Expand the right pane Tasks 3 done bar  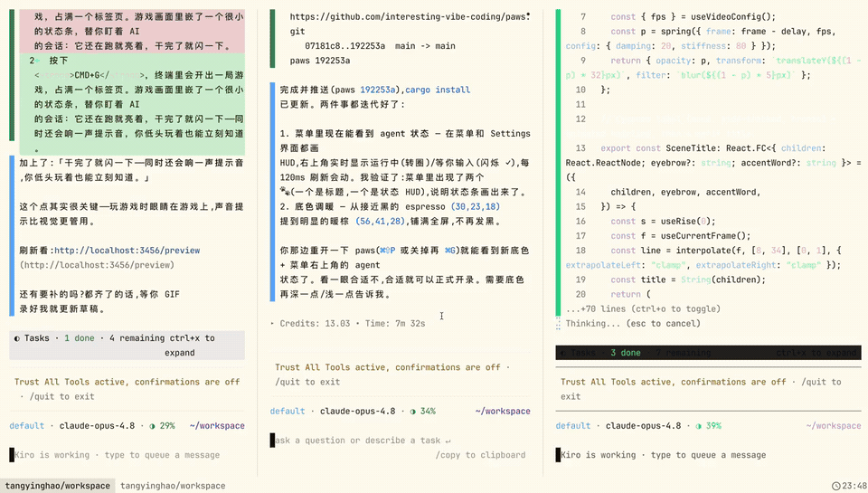coord(708,352)
